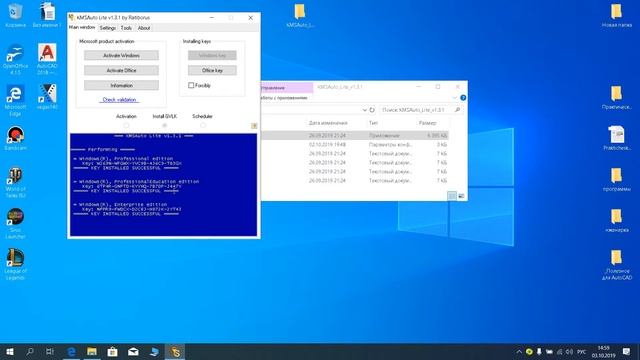The image size is (640, 360).
Task: Open the About tab in KMSAuto
Action: 144,28
